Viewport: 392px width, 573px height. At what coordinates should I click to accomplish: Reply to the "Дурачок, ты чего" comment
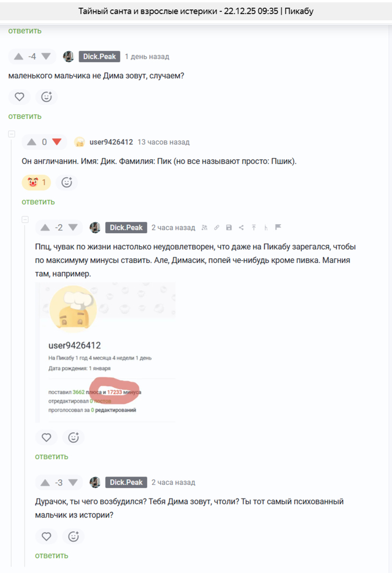[52, 556]
